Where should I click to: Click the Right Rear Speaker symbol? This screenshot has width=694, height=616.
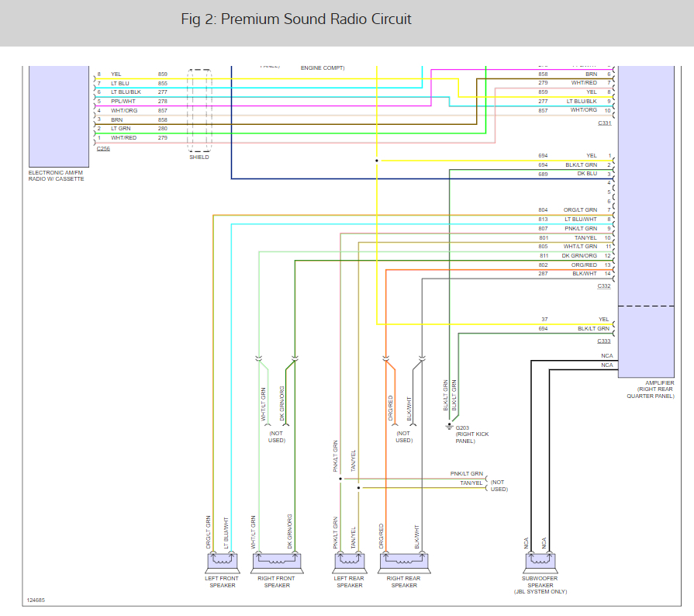[404, 563]
